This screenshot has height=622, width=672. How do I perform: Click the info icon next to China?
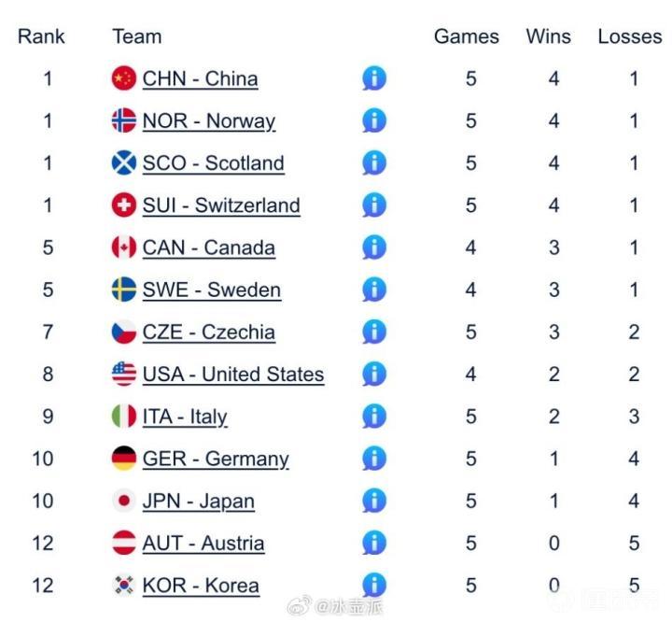(373, 78)
